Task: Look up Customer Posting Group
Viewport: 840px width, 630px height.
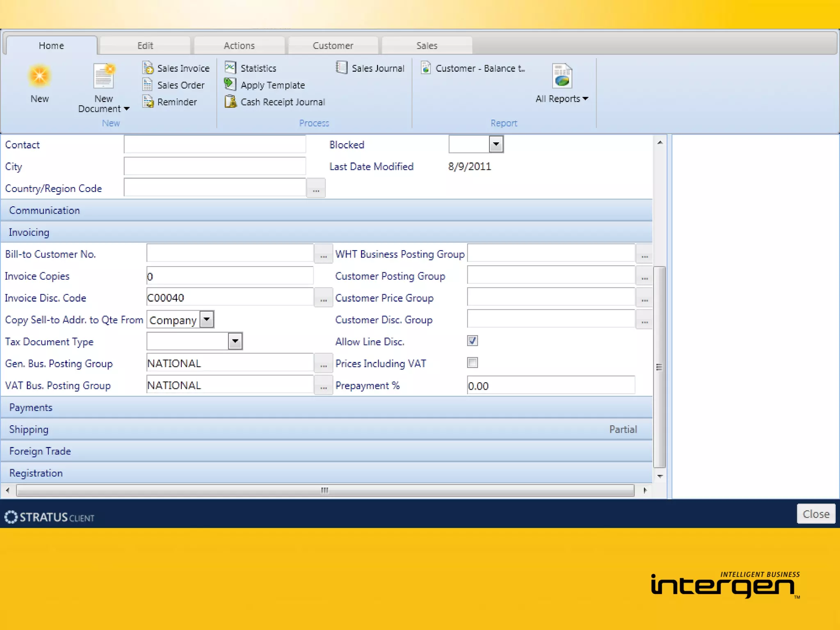Action: coord(644,276)
